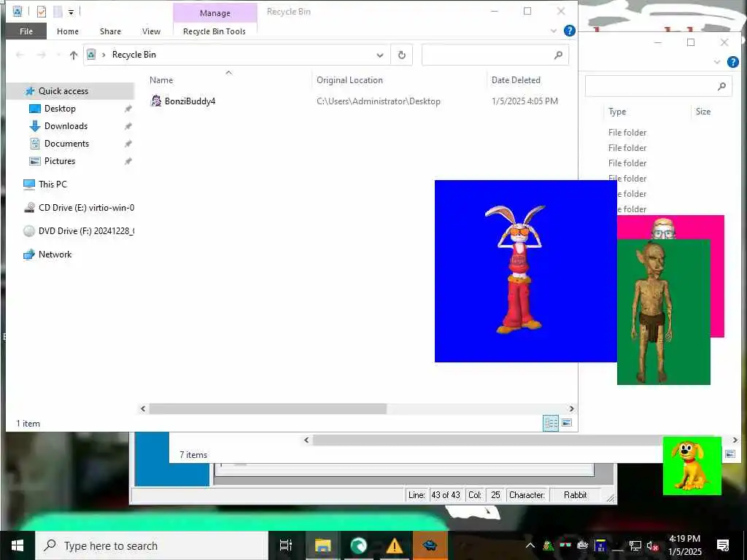
Task: Click the 1/5/2025 4:05 PM date cell
Action: tap(525, 101)
